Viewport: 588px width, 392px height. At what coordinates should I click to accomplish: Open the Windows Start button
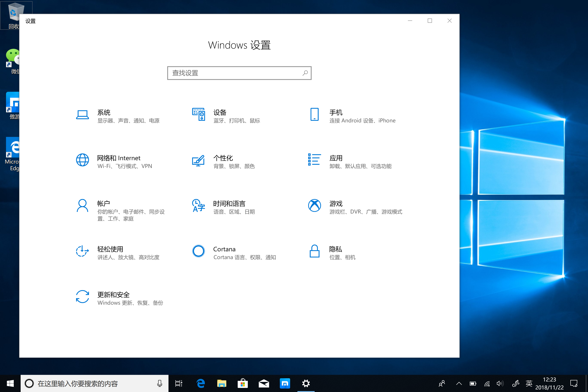click(10, 383)
